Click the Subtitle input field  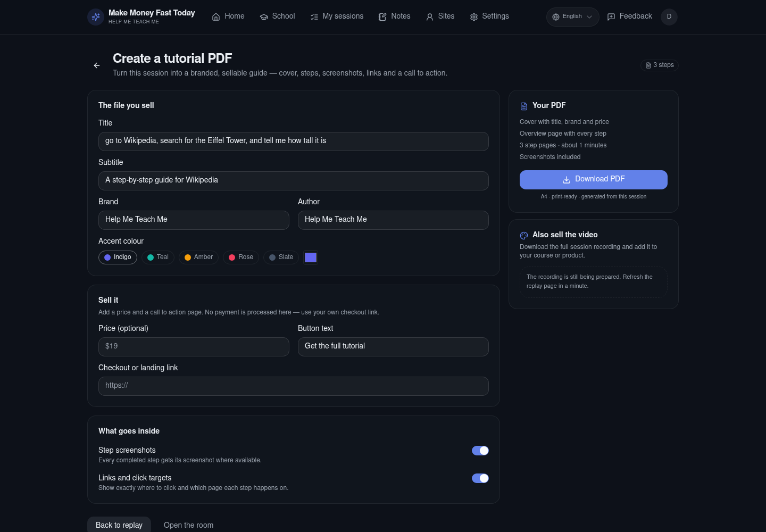pyautogui.click(x=294, y=181)
